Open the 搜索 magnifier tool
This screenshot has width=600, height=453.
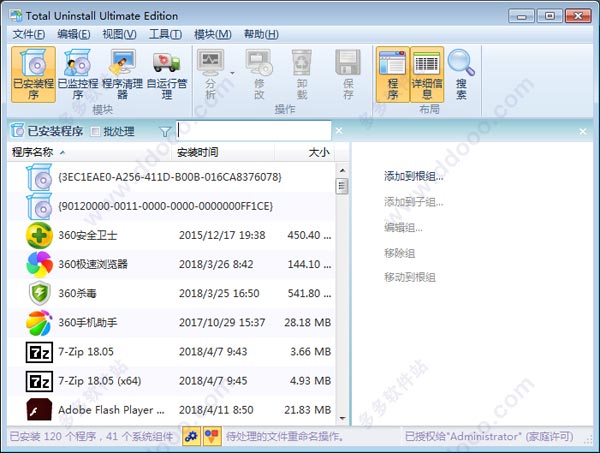(x=461, y=75)
